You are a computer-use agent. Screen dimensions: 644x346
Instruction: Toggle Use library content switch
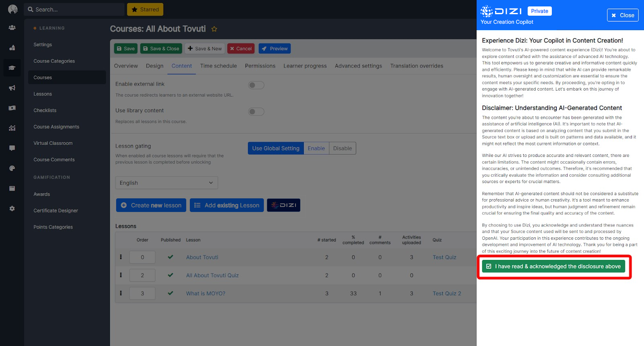pos(256,112)
